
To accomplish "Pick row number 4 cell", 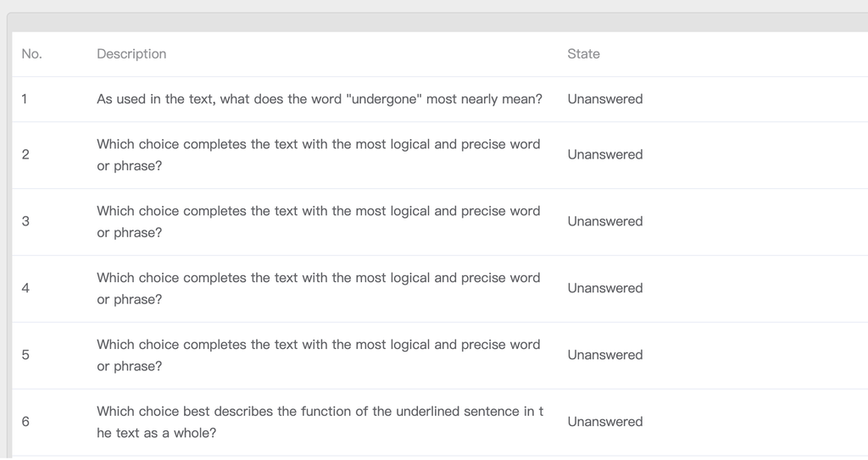I will pos(25,289).
